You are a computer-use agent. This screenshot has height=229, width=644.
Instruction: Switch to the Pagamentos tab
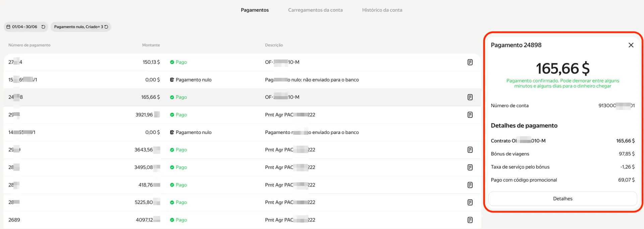(x=255, y=10)
